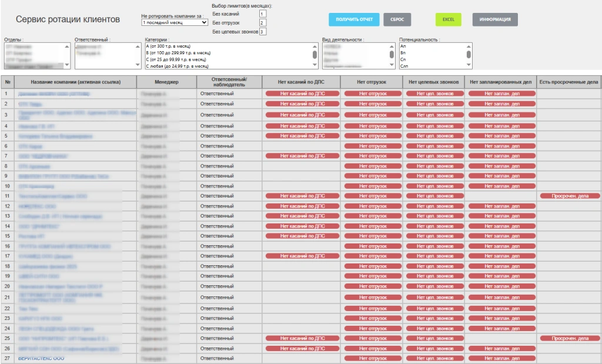Open the 'Не ротировать компании за' dropdown
602x364 pixels.
point(175,23)
